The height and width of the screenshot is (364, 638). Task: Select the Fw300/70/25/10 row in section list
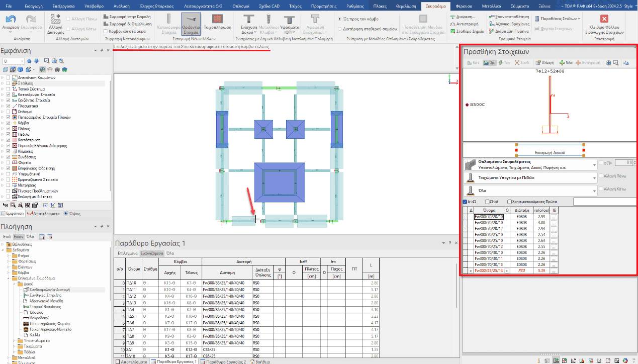tap(488, 234)
